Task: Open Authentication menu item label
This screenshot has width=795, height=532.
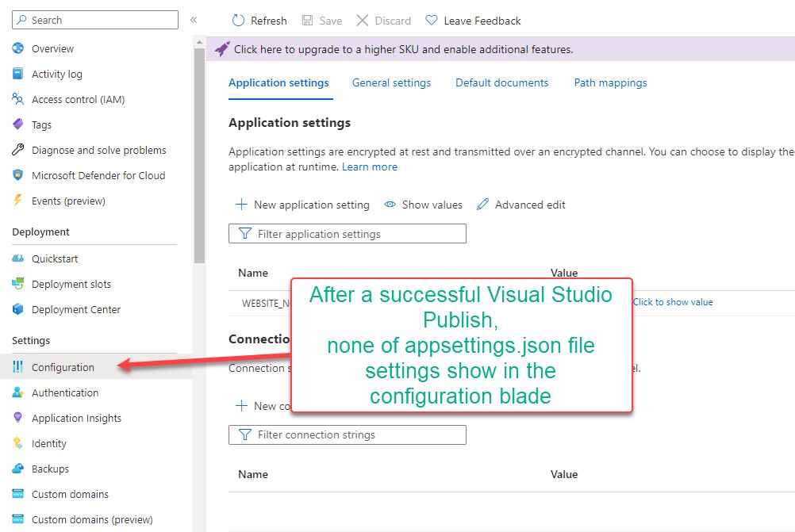Action: pyautogui.click(x=65, y=392)
